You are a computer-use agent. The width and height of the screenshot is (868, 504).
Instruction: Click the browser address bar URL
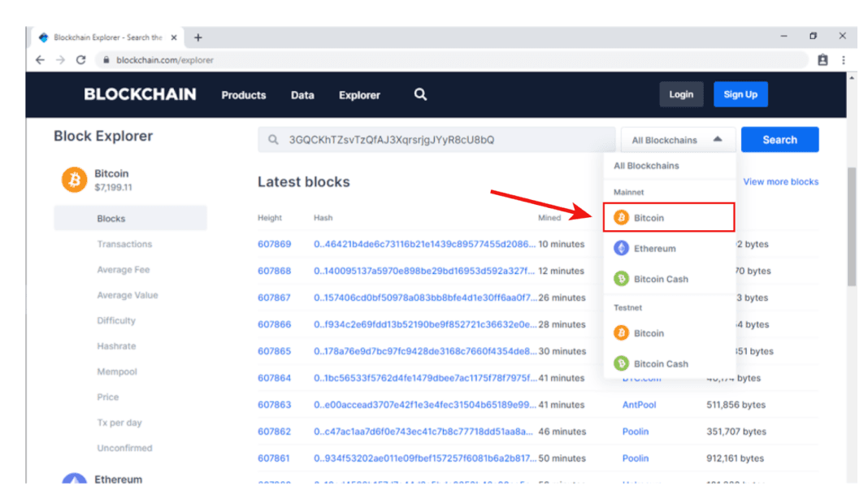(x=164, y=60)
